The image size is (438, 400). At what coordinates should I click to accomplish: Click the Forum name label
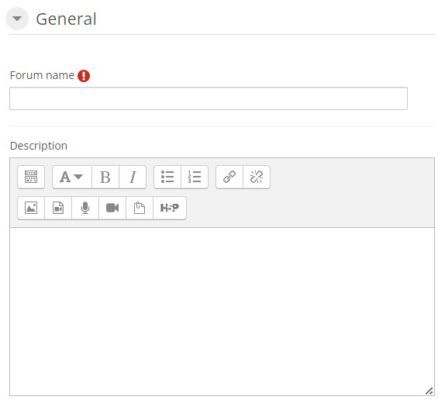click(x=42, y=75)
